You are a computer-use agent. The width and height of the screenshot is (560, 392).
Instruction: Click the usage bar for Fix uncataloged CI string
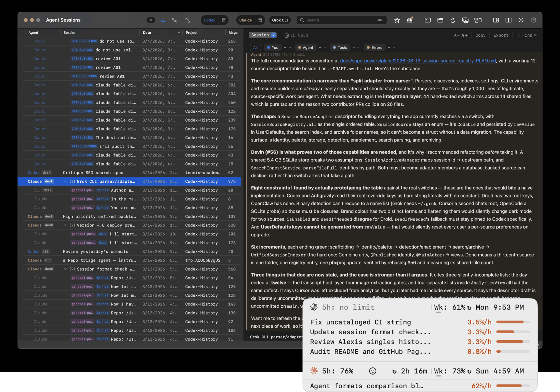(513, 322)
